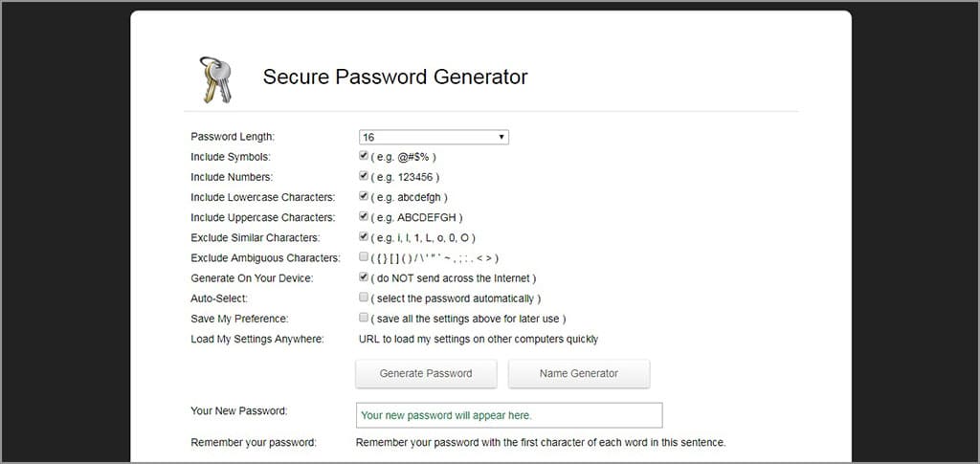Disable Include Lowercase Characters option
Image resolution: width=980 pixels, height=464 pixels.
click(364, 196)
